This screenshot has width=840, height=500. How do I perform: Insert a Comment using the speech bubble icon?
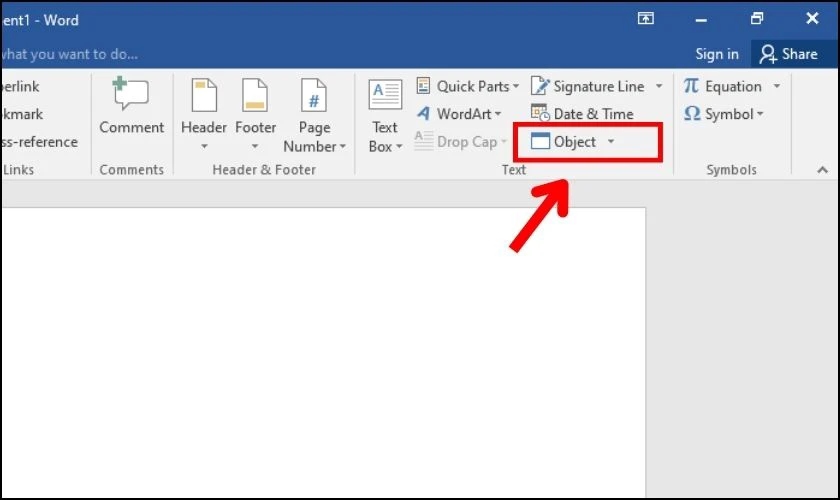(130, 94)
